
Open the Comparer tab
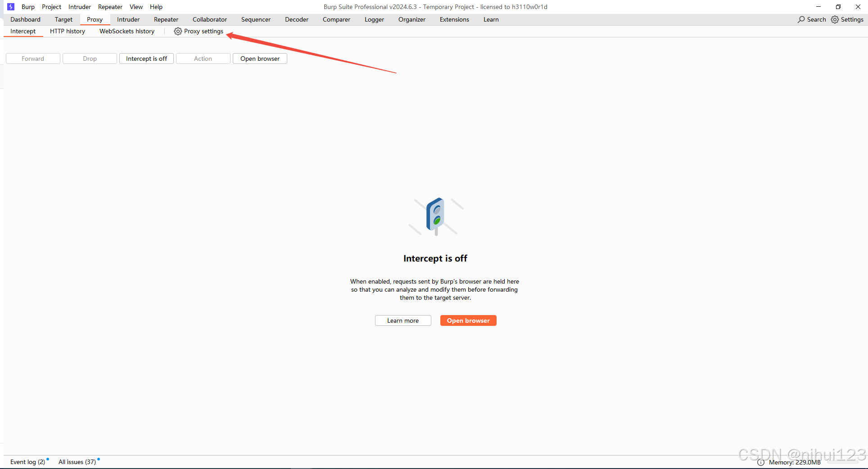coord(336,19)
